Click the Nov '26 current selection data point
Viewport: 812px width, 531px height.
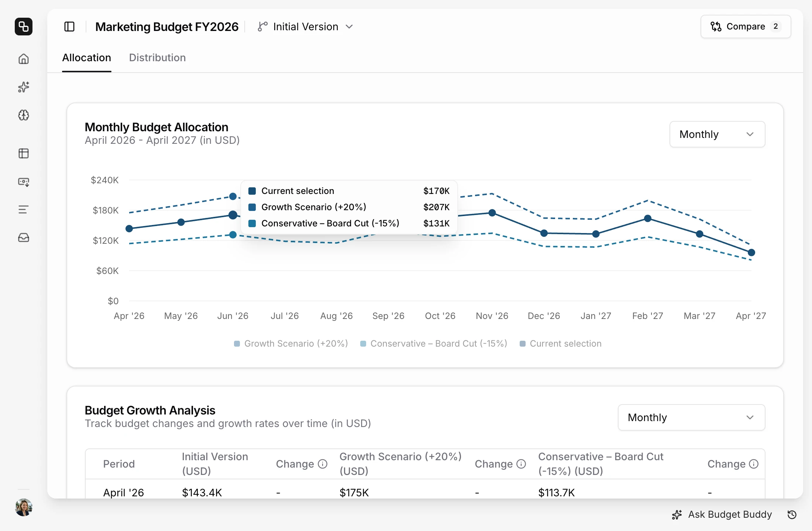pos(492,213)
